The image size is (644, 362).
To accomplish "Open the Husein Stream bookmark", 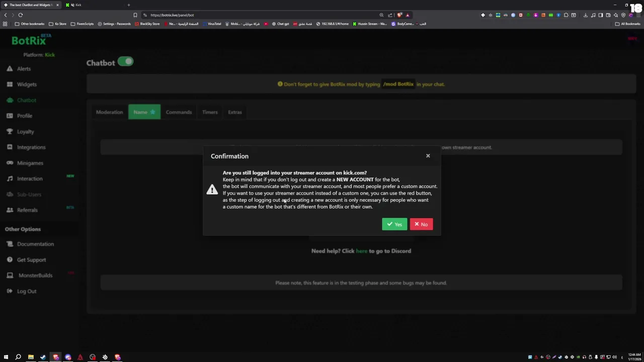I will [370, 24].
